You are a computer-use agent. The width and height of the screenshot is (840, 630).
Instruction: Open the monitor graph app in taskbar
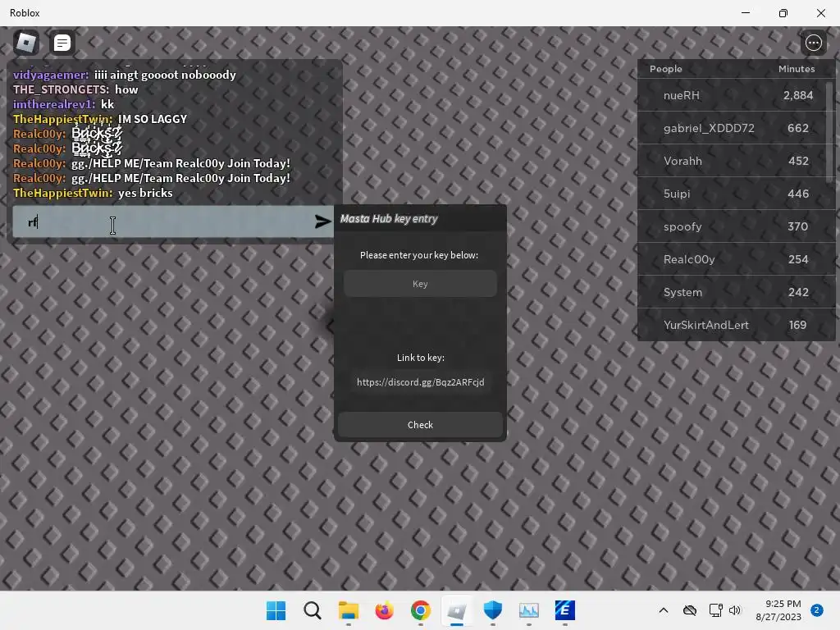[529, 610]
